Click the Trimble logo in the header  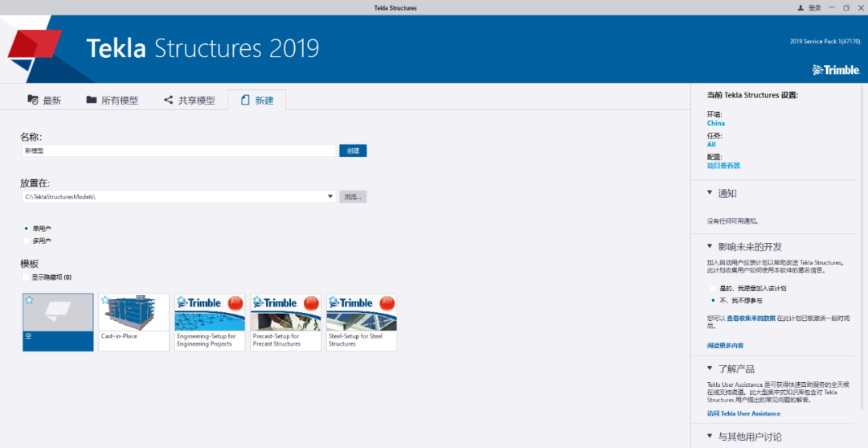[836, 70]
